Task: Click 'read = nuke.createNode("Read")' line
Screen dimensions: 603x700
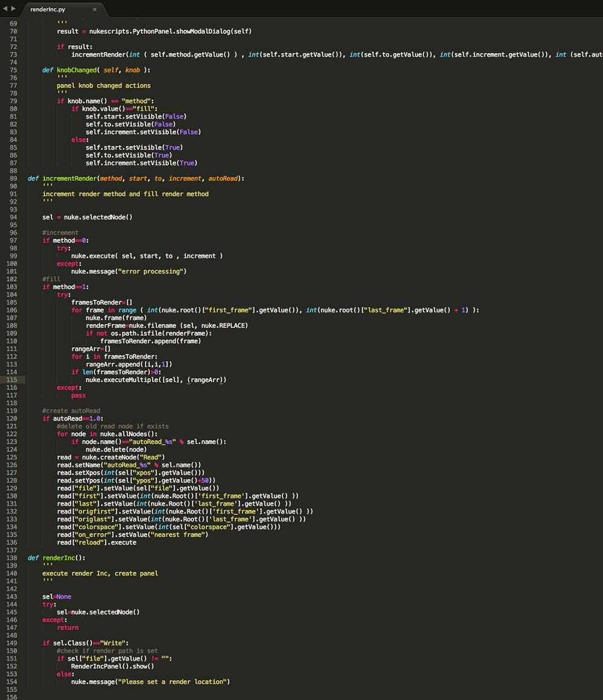Action: coord(111,457)
